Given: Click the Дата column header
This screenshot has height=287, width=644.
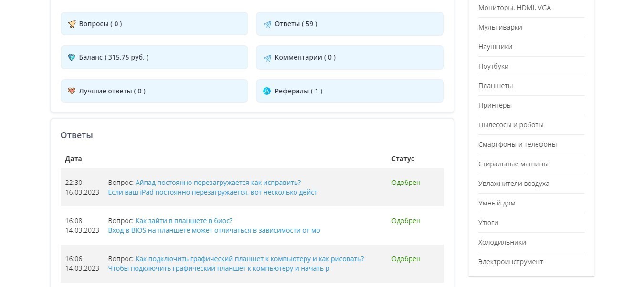Looking at the screenshot, I should pos(74,158).
